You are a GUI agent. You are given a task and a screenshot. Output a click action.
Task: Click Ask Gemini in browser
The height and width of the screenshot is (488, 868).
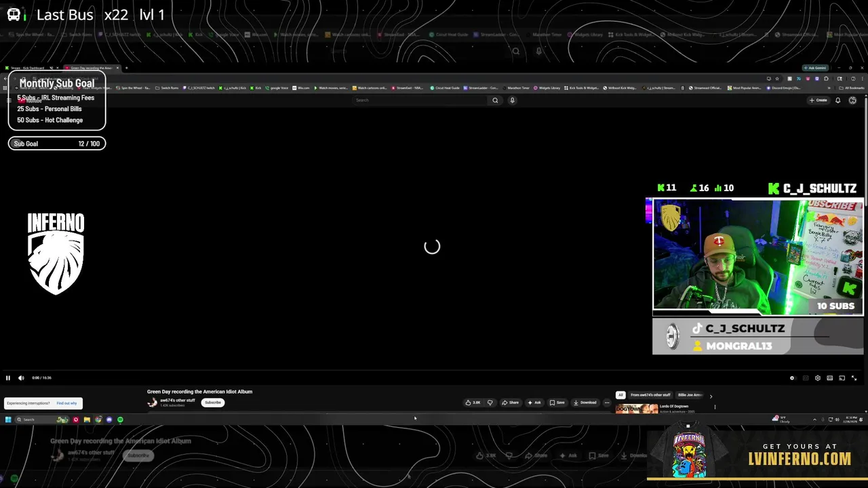[814, 68]
